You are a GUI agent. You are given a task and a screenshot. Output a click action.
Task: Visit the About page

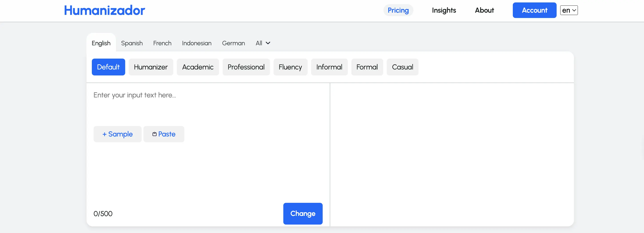tap(484, 10)
